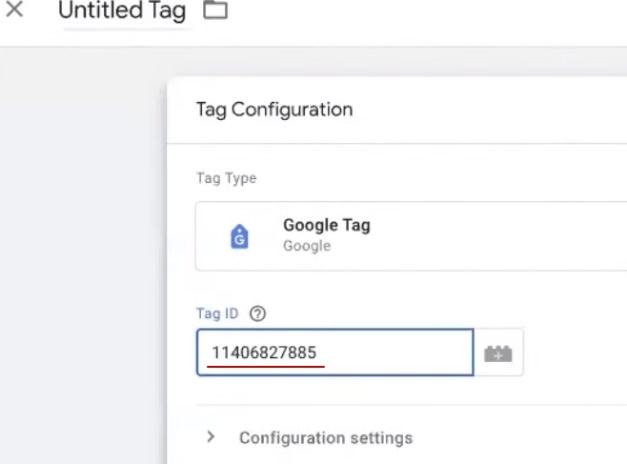
Task: Expand Configuration settings using the chevron arrow
Action: click(x=211, y=437)
